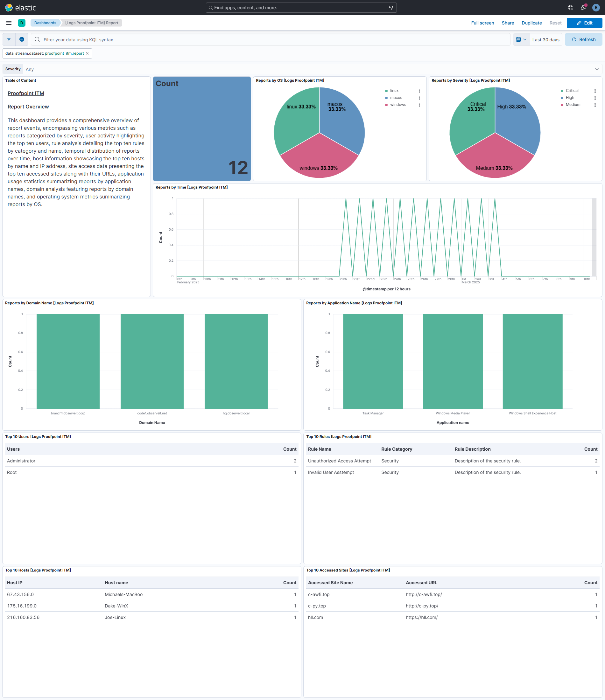The image size is (605, 700).
Task: Open the hamburger navigation menu
Action: coord(9,23)
